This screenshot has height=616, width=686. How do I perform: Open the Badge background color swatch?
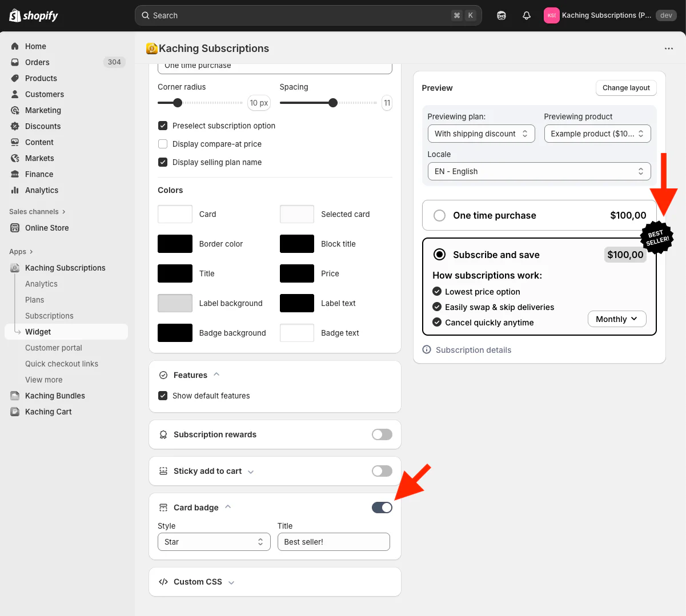(x=175, y=333)
